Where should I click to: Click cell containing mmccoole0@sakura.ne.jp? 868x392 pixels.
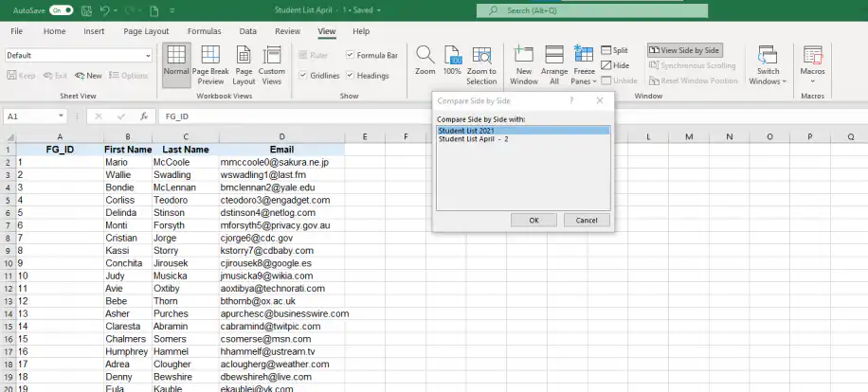pyautogui.click(x=281, y=163)
